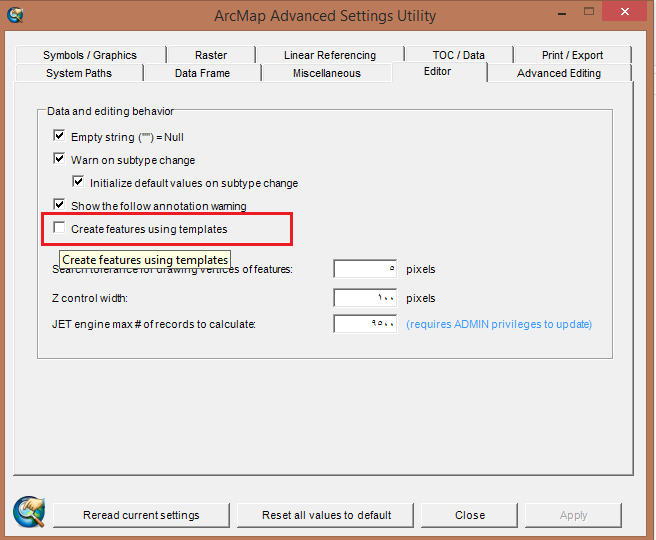Click the globe magnifier icon beside Reread button
Image resolution: width=656 pixels, height=540 pixels.
pos(29,512)
